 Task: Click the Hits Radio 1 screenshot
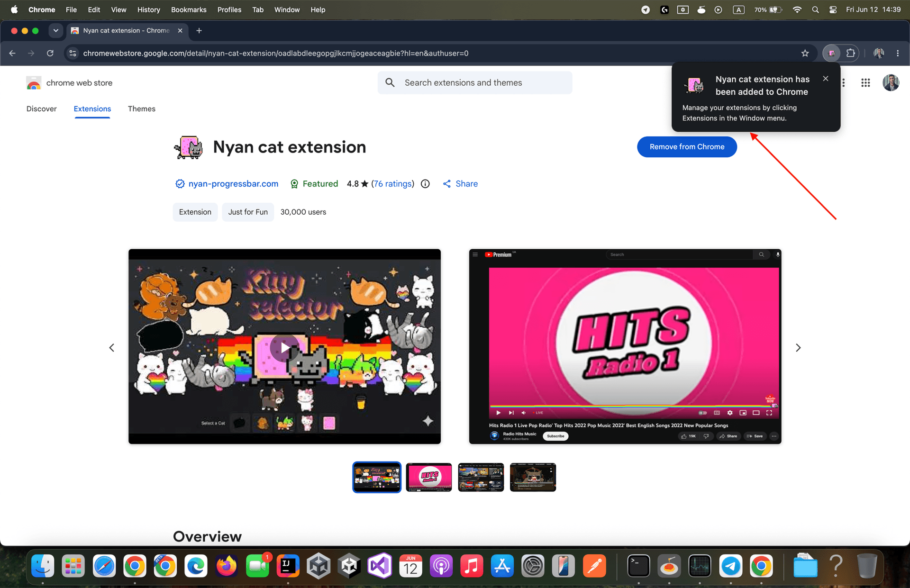pyautogui.click(x=625, y=346)
